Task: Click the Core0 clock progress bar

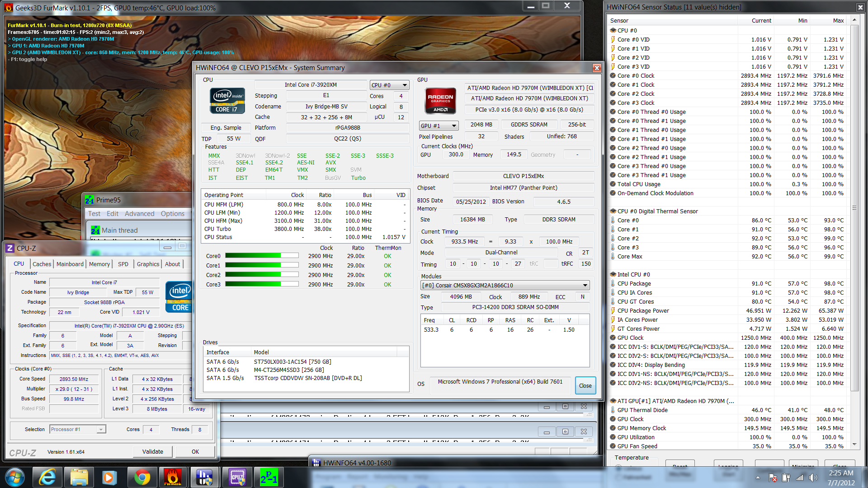Action: coord(262,256)
